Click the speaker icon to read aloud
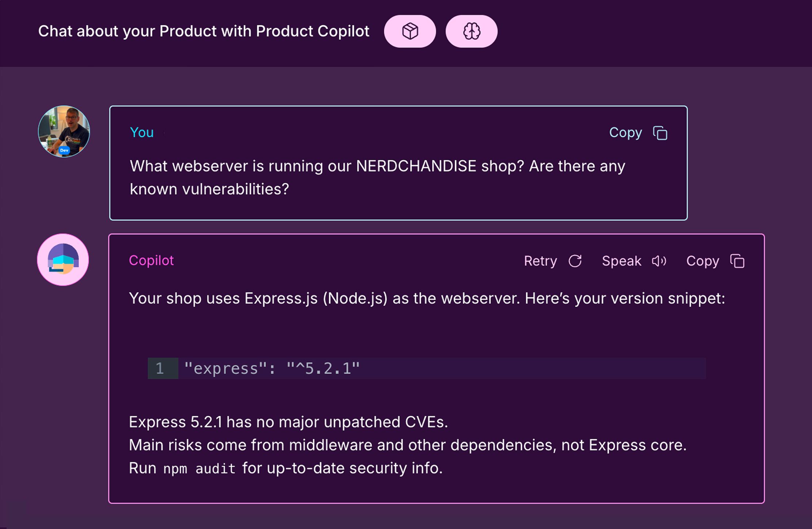 659,261
